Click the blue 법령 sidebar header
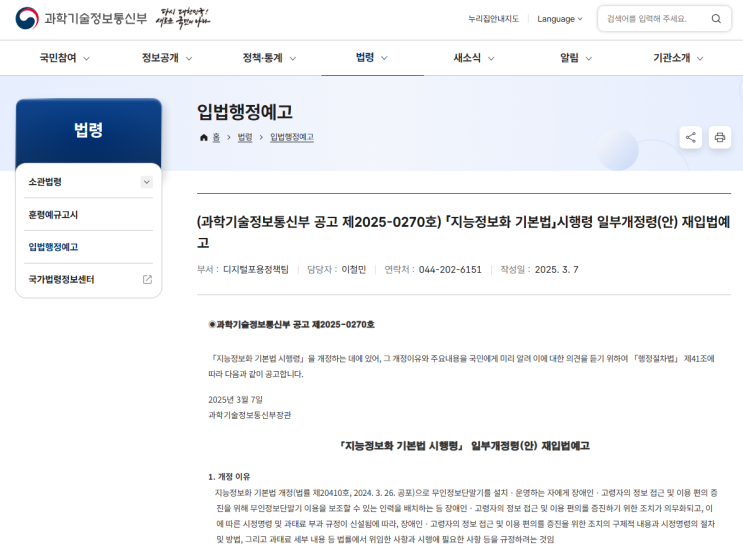The image size is (743, 545). [x=89, y=130]
